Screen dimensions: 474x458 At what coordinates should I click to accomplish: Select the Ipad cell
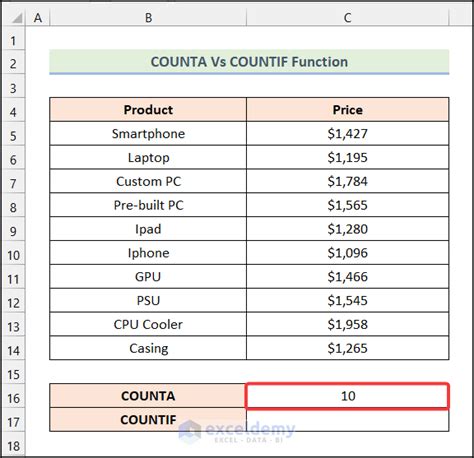(148, 229)
